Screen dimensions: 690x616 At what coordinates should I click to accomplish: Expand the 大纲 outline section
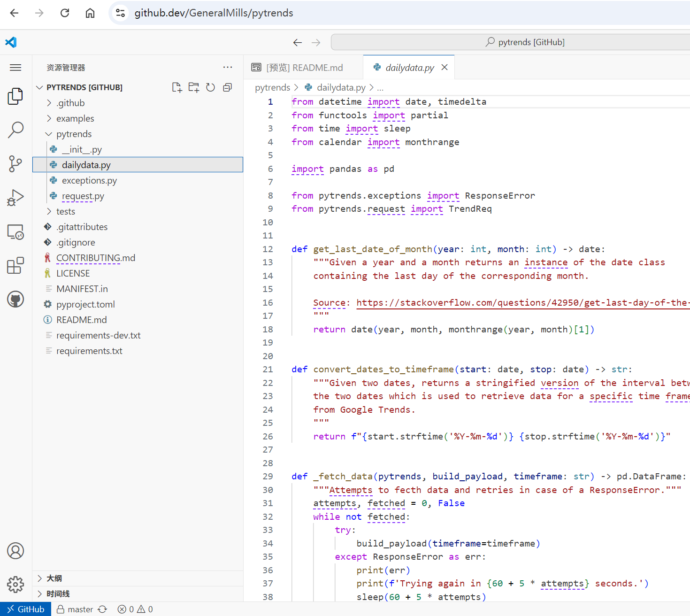pos(54,578)
